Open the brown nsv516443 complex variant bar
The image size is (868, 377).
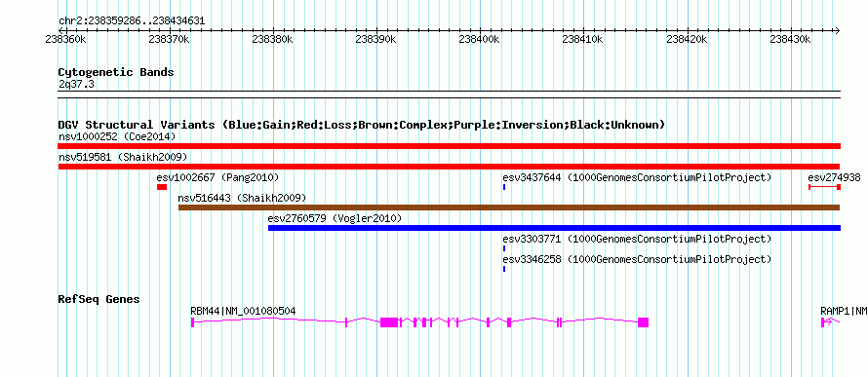pyautogui.click(x=509, y=207)
